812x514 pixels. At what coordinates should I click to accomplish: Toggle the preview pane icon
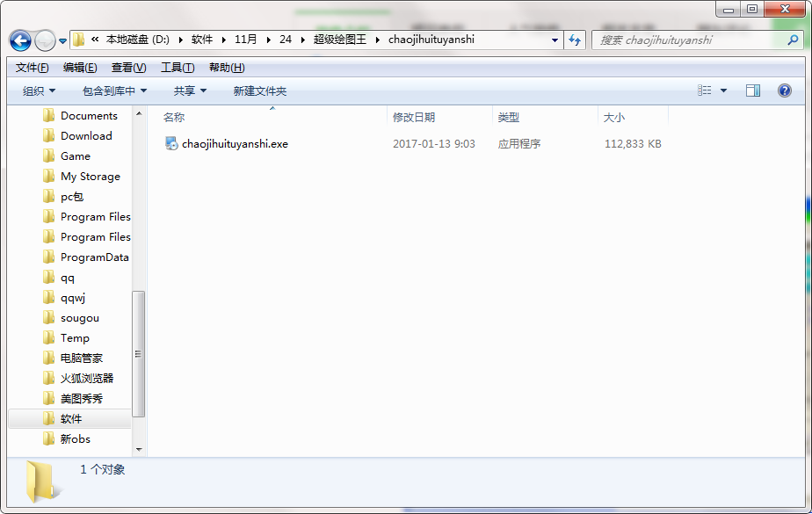(x=753, y=90)
